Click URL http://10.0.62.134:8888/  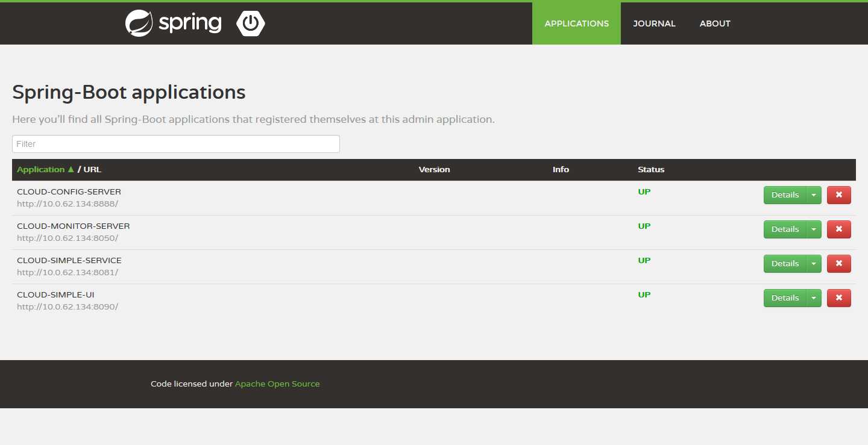pyautogui.click(x=68, y=204)
